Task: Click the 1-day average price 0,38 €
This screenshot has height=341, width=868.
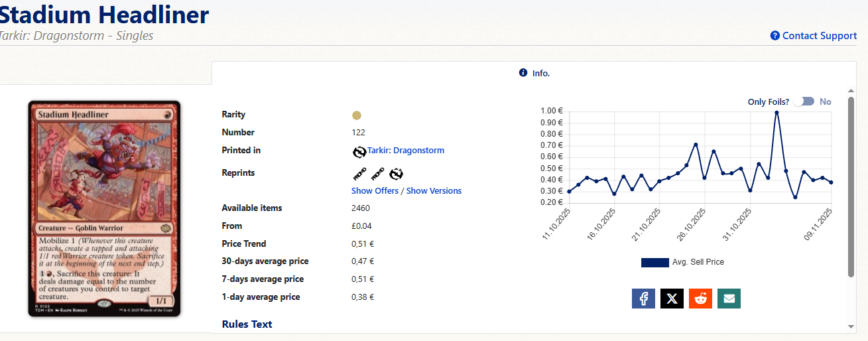Action: click(x=363, y=297)
